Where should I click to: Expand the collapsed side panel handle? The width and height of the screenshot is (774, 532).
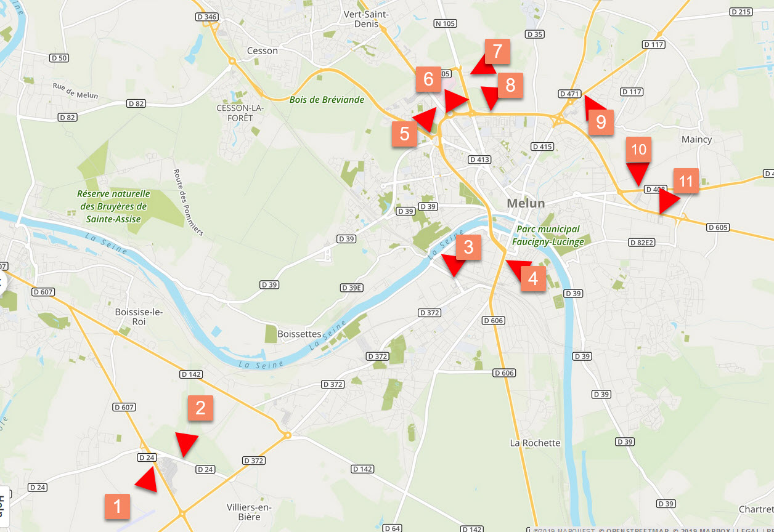[2, 284]
